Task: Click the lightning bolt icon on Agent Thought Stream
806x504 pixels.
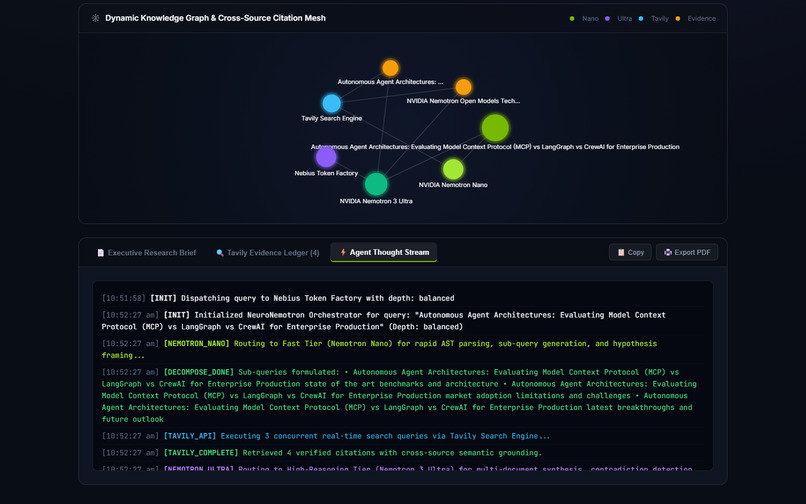Action: (343, 252)
